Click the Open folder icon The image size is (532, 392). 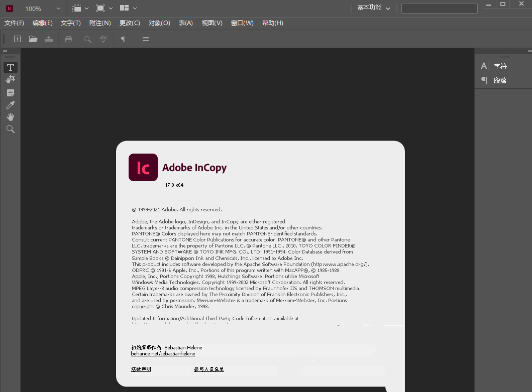click(x=33, y=39)
